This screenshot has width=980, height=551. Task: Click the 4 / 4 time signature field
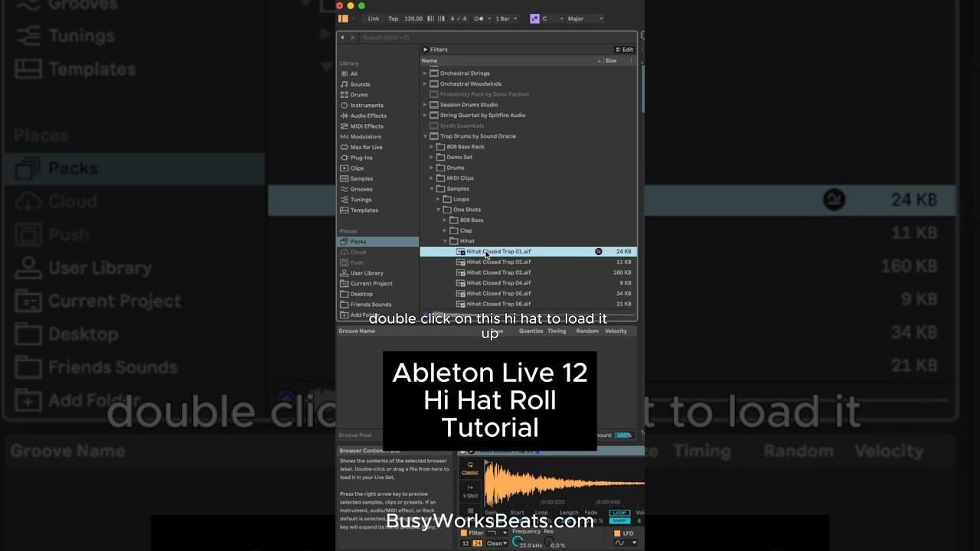[x=458, y=18]
